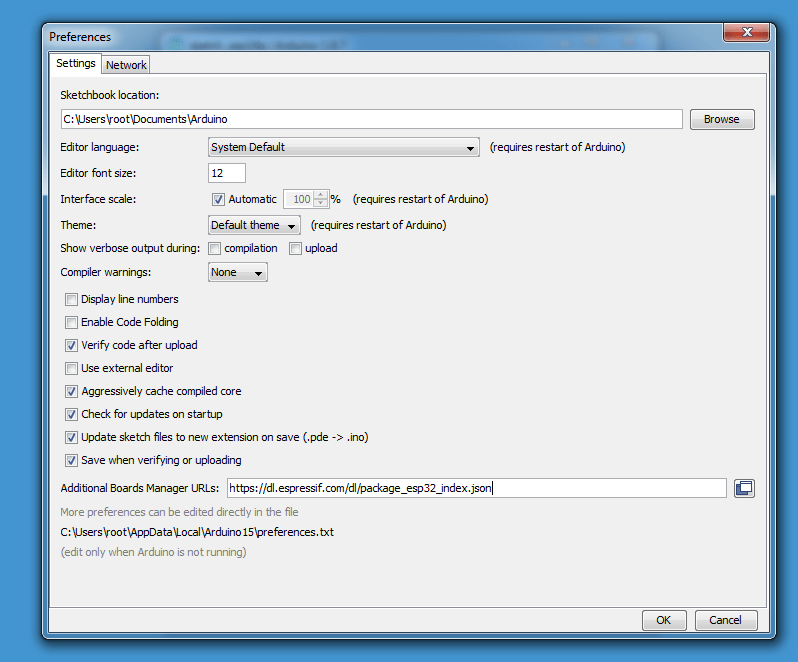The image size is (798, 662).
Task: Click the Browse button for sketchbook location
Action: 721,119
